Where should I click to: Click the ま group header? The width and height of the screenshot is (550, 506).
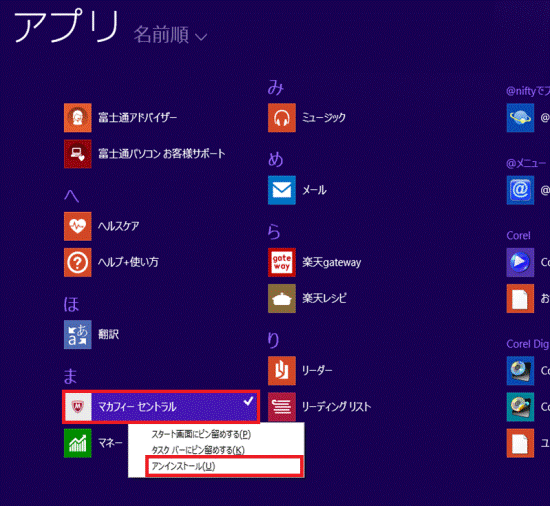pyautogui.click(x=71, y=376)
